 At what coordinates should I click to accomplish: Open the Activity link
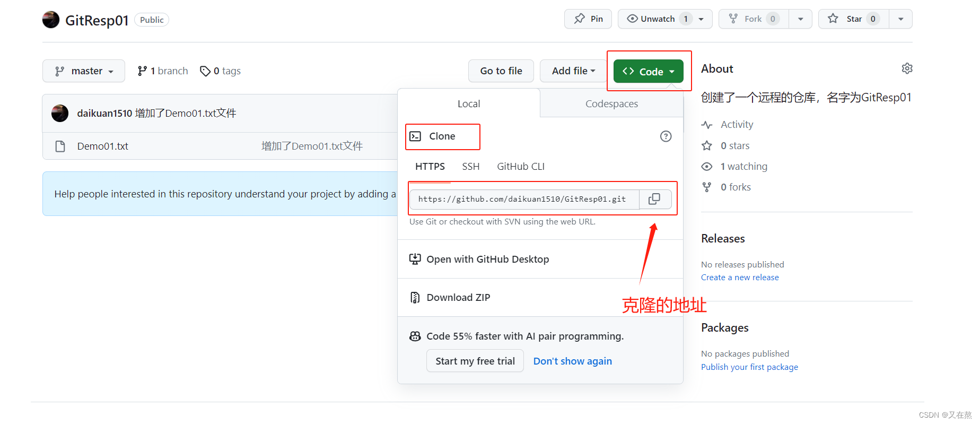coord(737,125)
